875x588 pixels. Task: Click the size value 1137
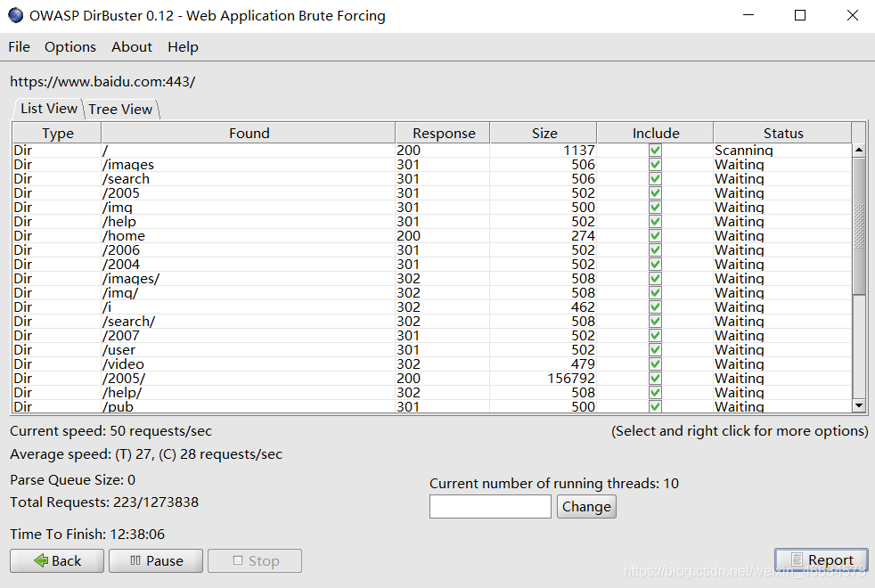click(x=579, y=150)
